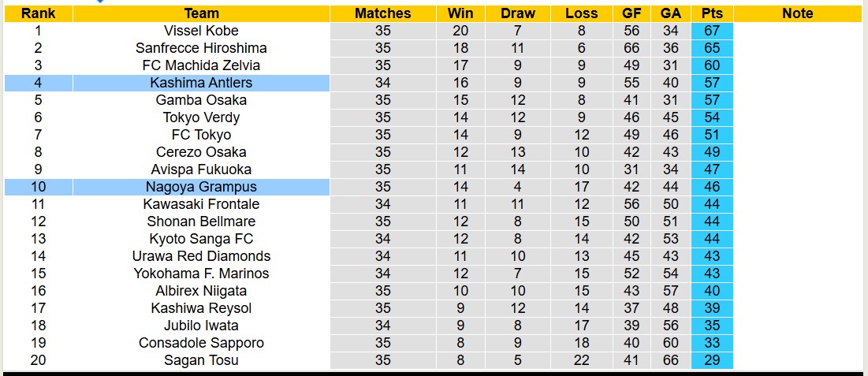Viewport: 868px width, 376px height.
Task: Select the Win column header
Action: pyautogui.click(x=460, y=13)
